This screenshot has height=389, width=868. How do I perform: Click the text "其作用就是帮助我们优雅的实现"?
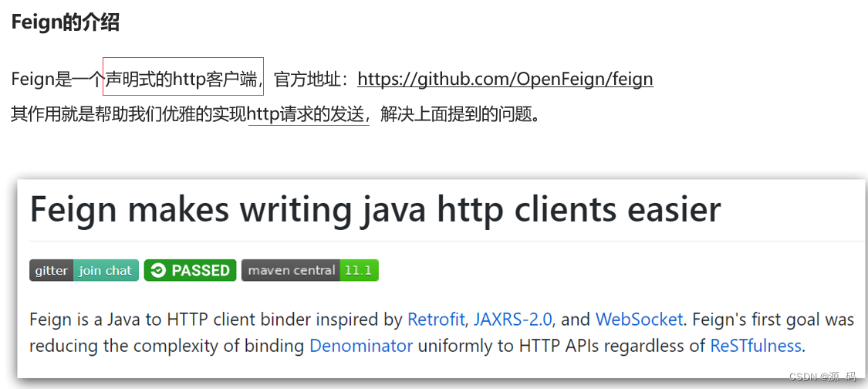click(130, 115)
